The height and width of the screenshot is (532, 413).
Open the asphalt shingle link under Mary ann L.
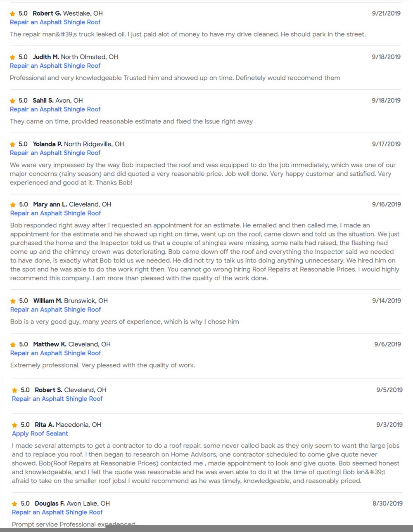(56, 213)
